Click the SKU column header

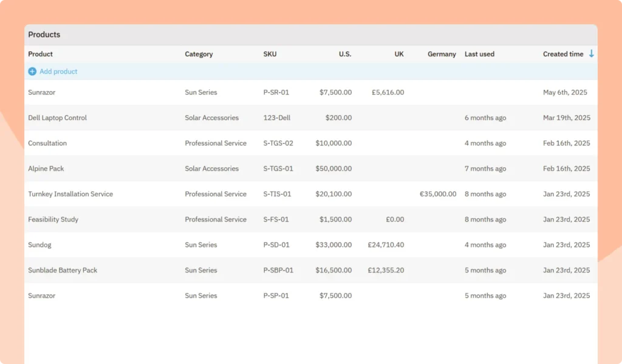point(270,54)
